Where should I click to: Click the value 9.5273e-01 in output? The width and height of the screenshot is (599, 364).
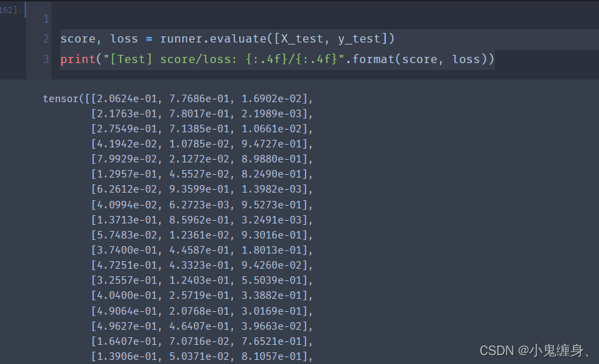[x=271, y=205]
